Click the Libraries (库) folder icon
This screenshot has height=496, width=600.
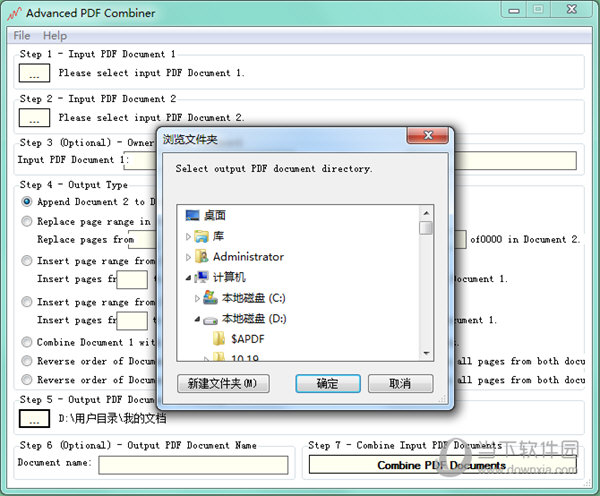201,236
